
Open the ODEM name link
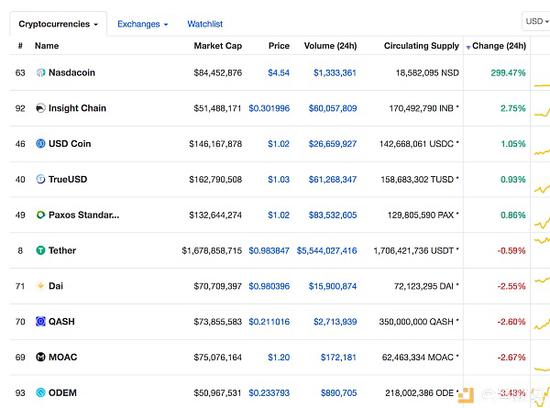62,393
